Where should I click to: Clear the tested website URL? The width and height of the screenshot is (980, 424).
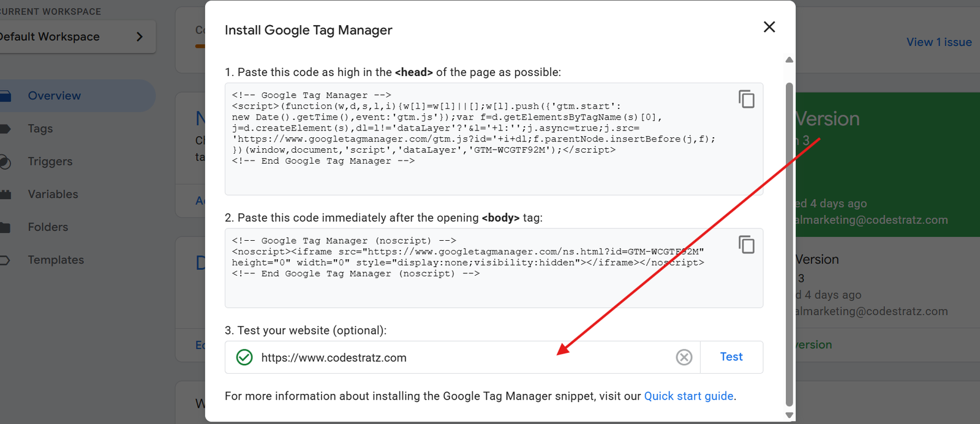click(684, 357)
